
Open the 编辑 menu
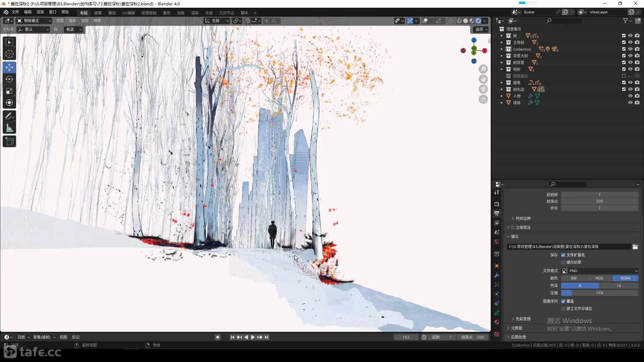point(28,12)
